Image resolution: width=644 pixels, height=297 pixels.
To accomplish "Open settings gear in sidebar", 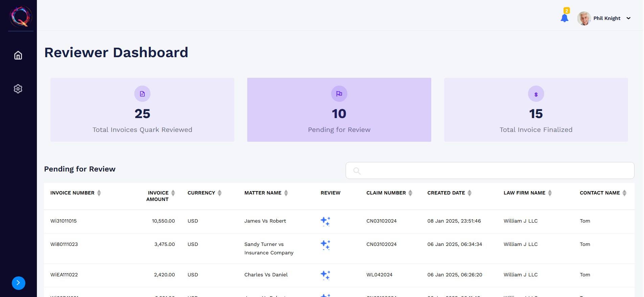I will (18, 89).
